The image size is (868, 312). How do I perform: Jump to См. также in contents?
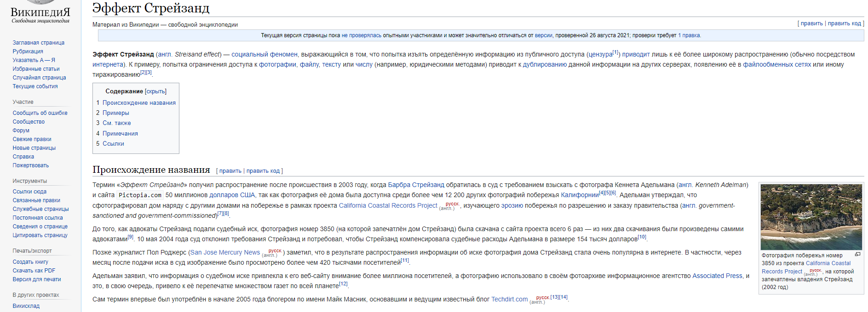[117, 123]
